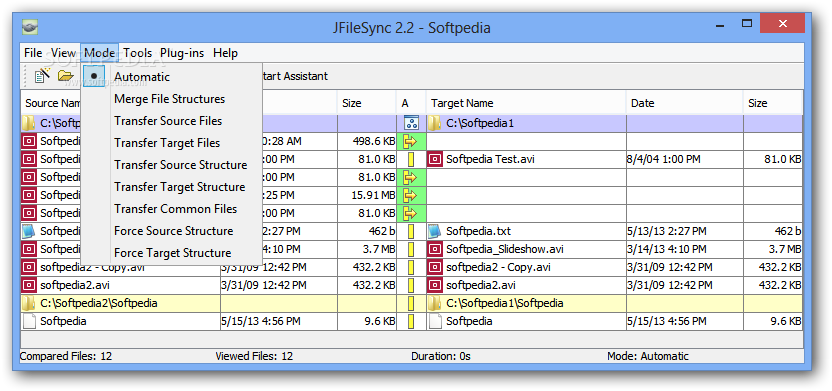Image resolution: width=832 pixels, height=391 pixels.
Task: Click the New Profile wand icon in toolbar
Action: point(42,76)
